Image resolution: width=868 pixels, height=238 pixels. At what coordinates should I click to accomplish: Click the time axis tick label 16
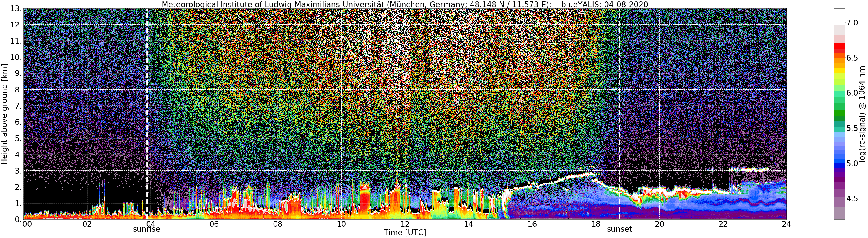pyautogui.click(x=532, y=224)
